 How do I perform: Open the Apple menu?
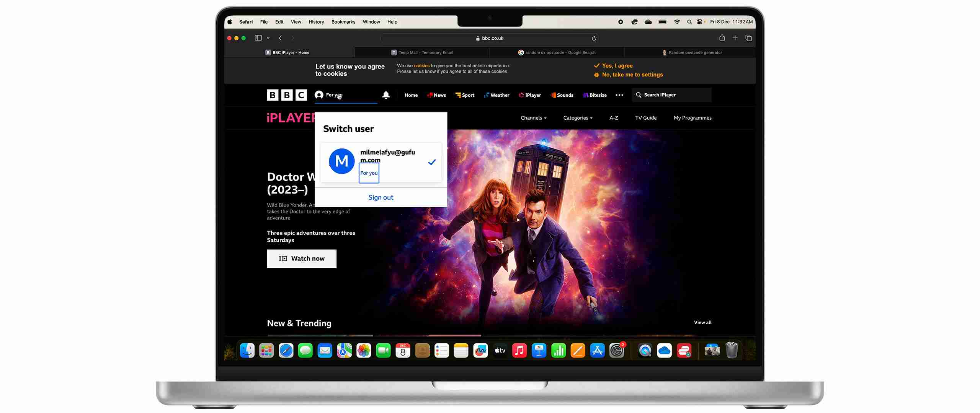(230, 22)
